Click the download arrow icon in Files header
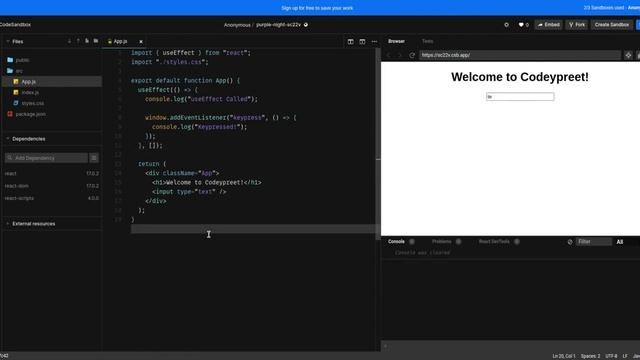Screen dimensions: 640x360 [x=69, y=41]
